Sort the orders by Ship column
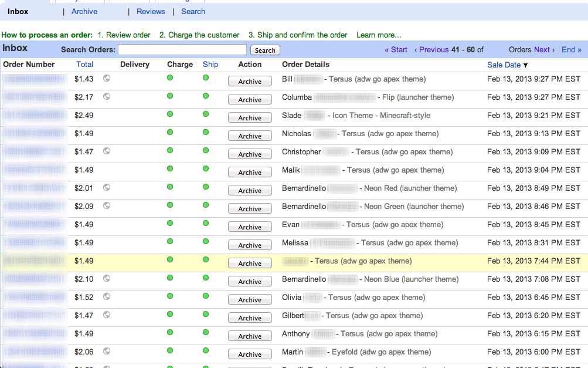 210,65
